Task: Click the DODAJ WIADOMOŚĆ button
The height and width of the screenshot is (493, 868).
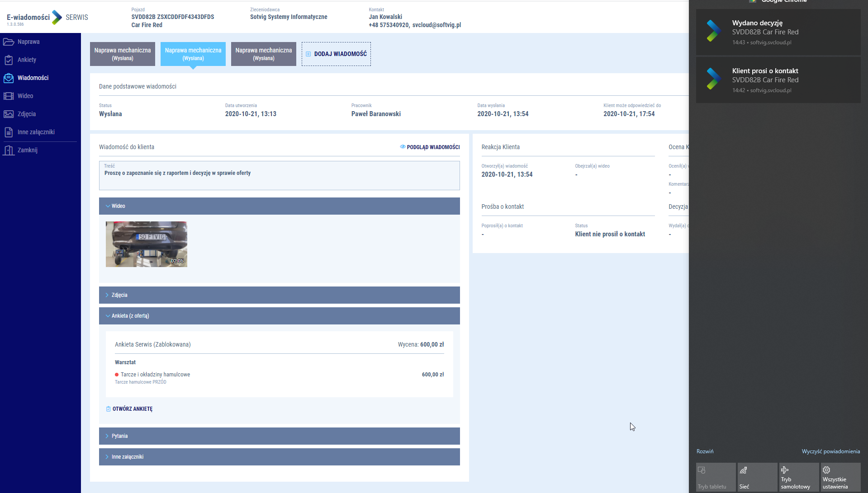Action: click(x=336, y=54)
